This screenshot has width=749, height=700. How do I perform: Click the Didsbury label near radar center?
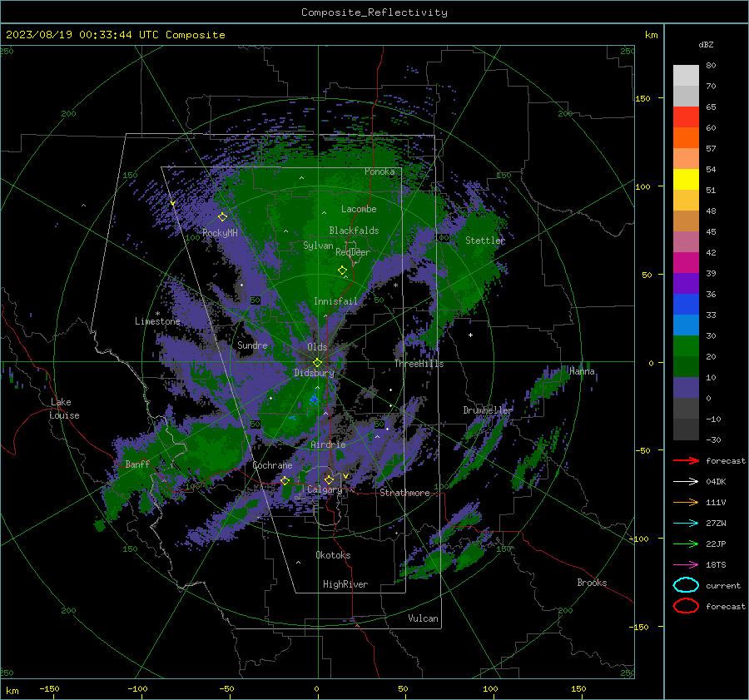coord(314,373)
